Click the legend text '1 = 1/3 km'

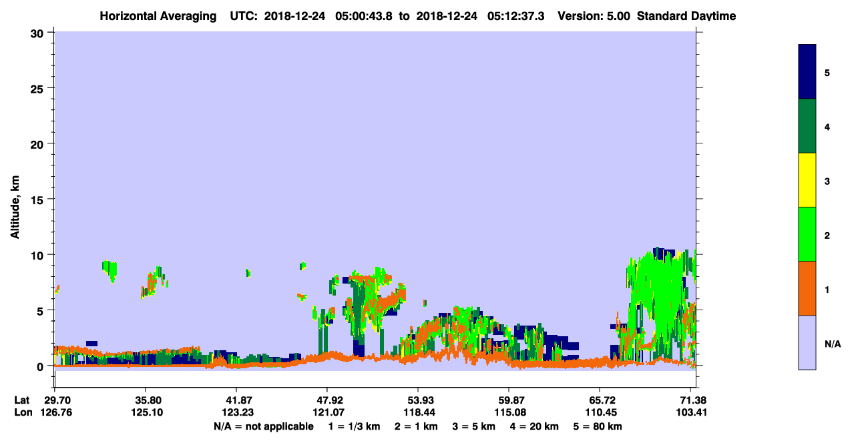click(353, 426)
